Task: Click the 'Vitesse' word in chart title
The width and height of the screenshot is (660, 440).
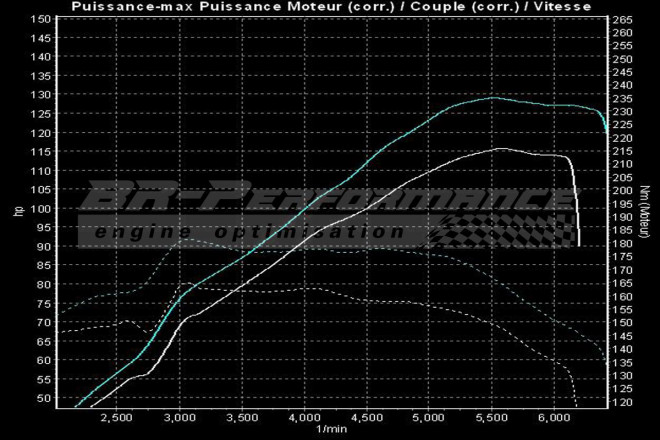Action: coord(562,6)
